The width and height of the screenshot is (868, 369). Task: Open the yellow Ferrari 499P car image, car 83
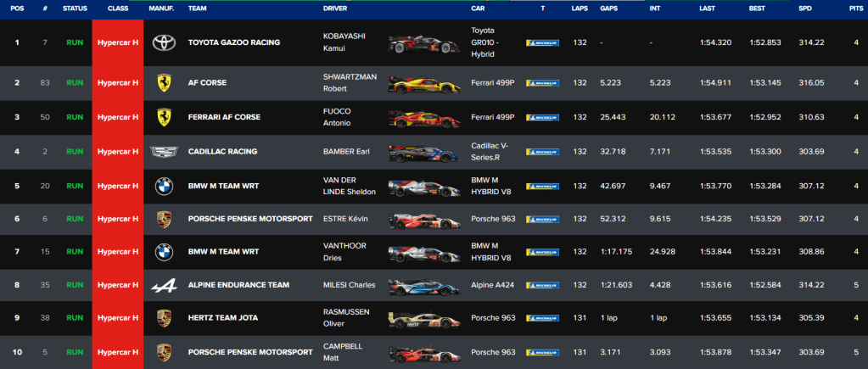coord(424,83)
